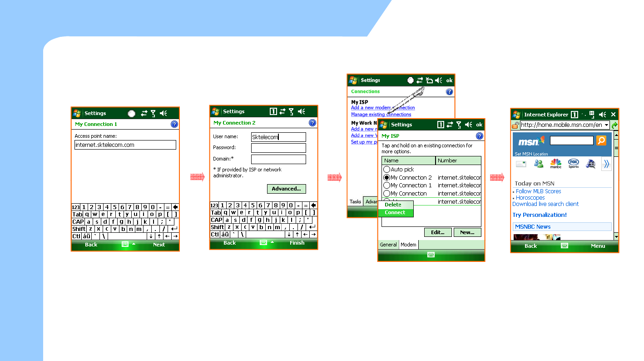
Task: Click the MSN search text box
Action: click(572, 140)
